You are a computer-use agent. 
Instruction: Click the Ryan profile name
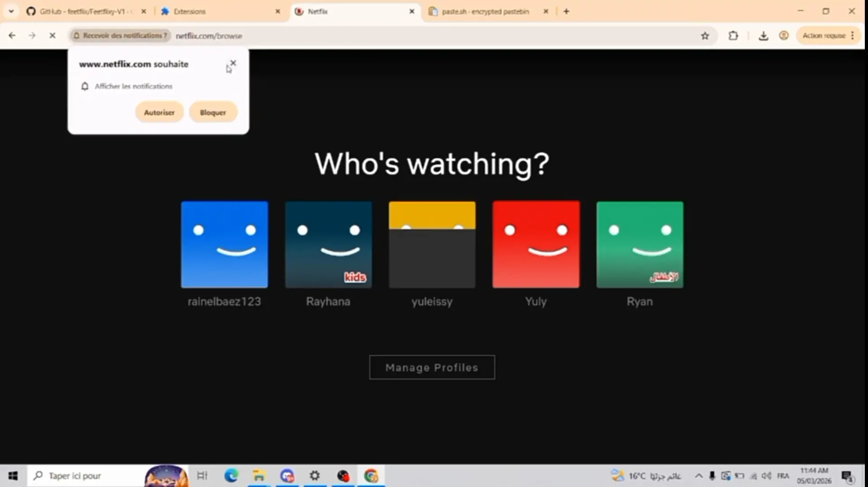pos(640,302)
